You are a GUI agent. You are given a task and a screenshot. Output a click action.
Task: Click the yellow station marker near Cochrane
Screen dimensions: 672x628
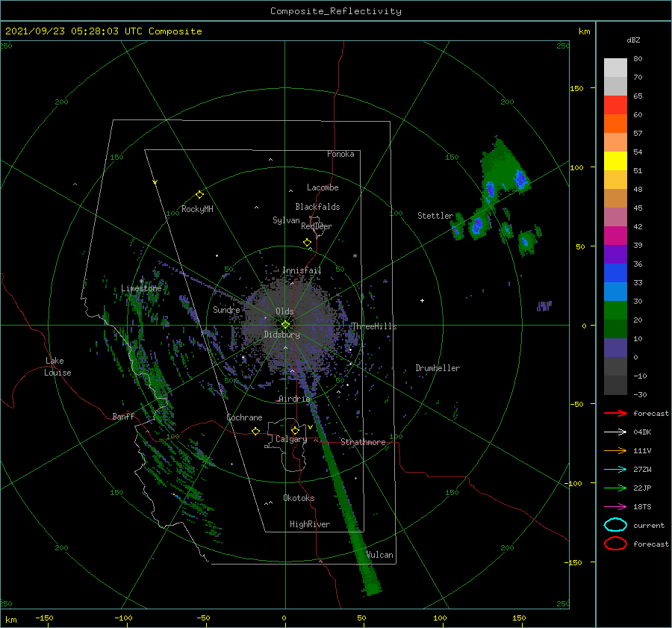pyautogui.click(x=256, y=431)
